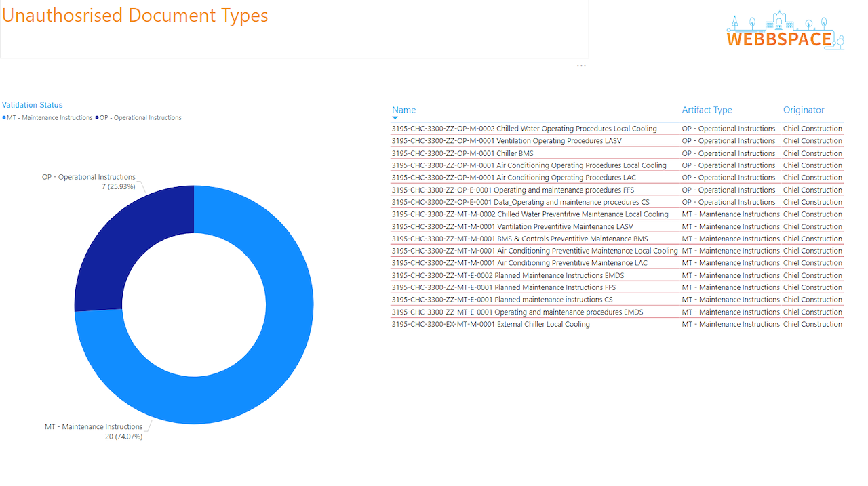Select row Chilled Water Preventitive Maintenance Local Cooling

tap(617, 214)
